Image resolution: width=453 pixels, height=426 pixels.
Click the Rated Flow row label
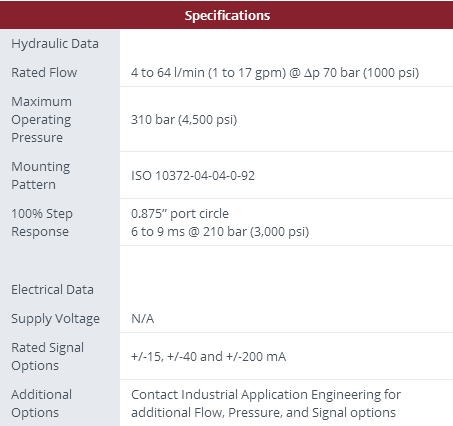(44, 72)
